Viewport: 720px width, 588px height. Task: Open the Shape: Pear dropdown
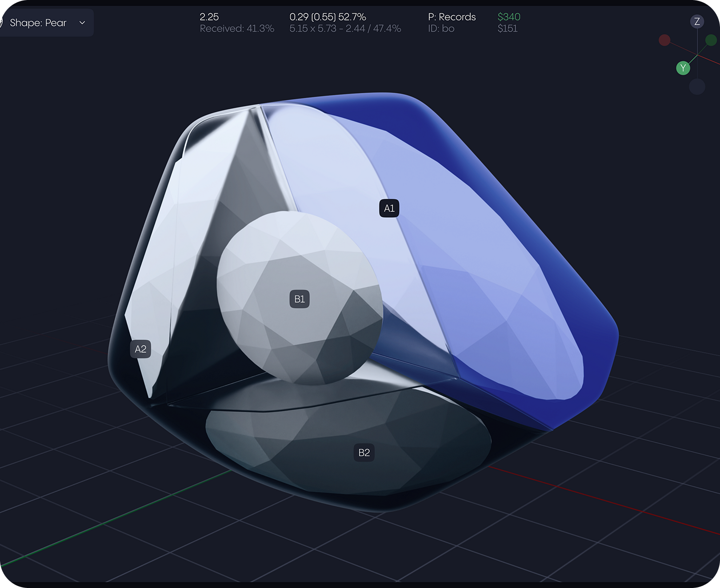pyautogui.click(x=42, y=23)
